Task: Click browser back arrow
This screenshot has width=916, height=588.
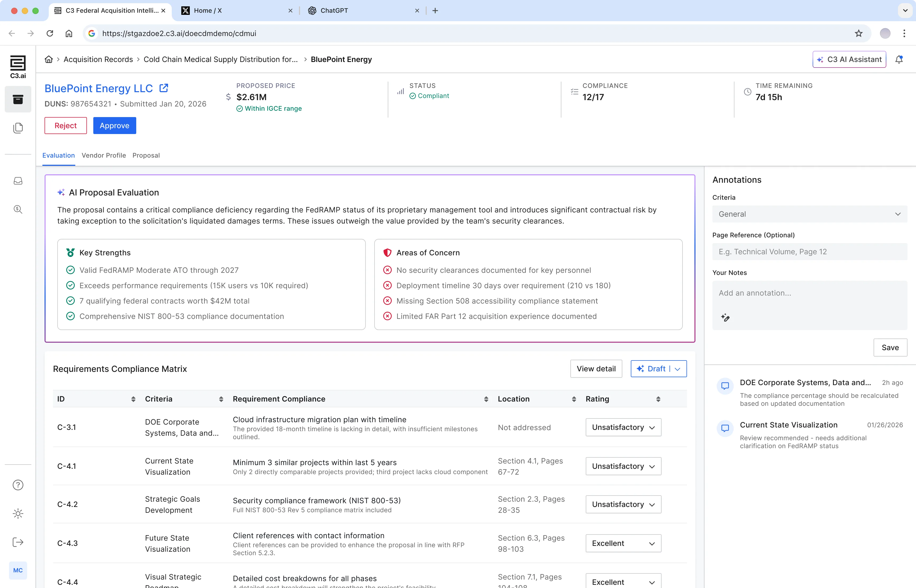Action: point(12,33)
